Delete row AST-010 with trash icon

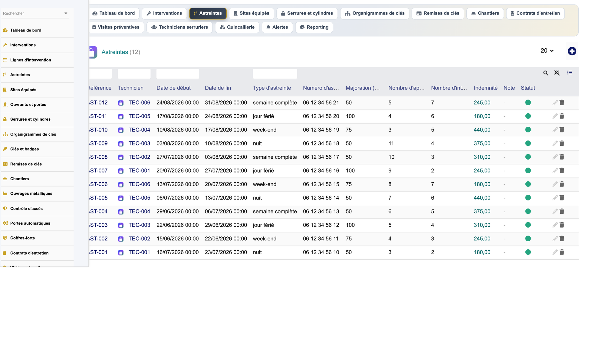(x=562, y=130)
